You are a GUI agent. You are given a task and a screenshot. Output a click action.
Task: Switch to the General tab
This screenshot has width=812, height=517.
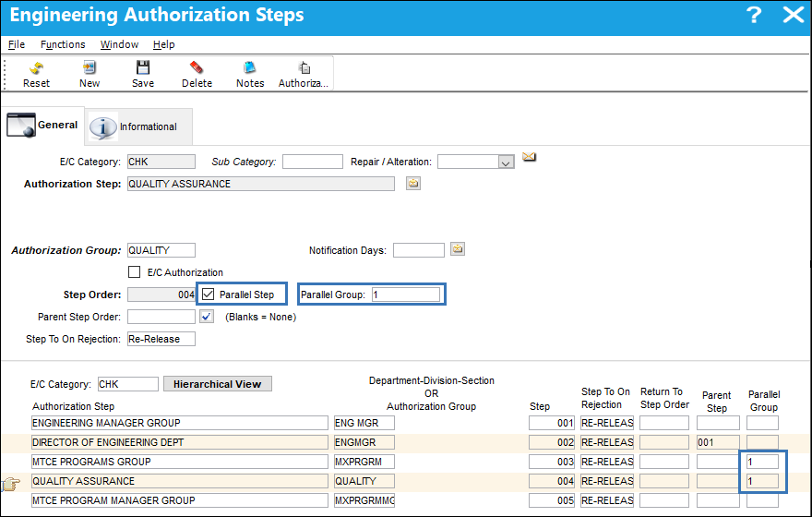click(42, 126)
